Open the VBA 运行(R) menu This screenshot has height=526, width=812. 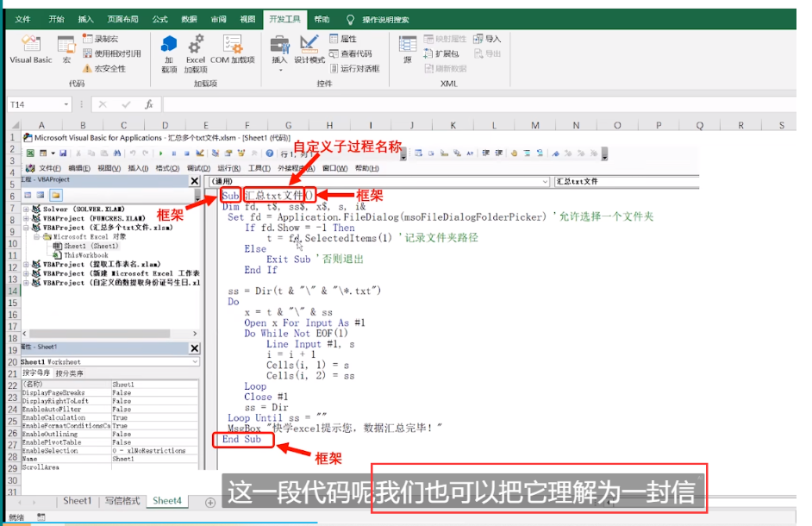pos(229,168)
